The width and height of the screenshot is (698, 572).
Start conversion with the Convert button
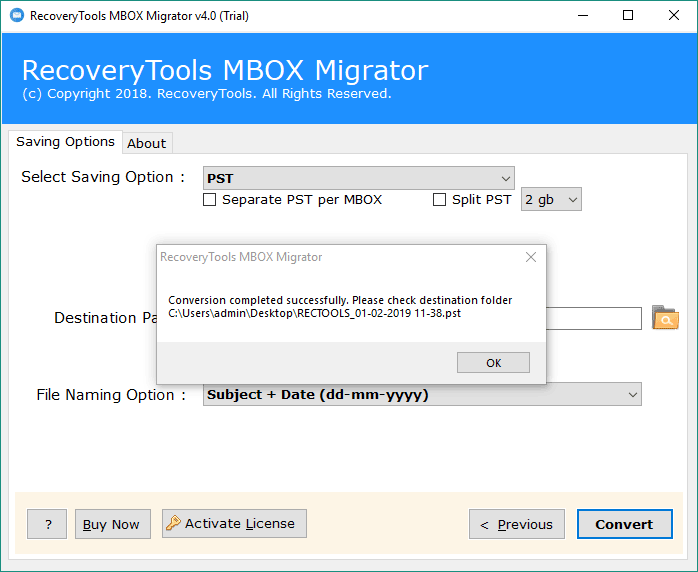(x=625, y=524)
